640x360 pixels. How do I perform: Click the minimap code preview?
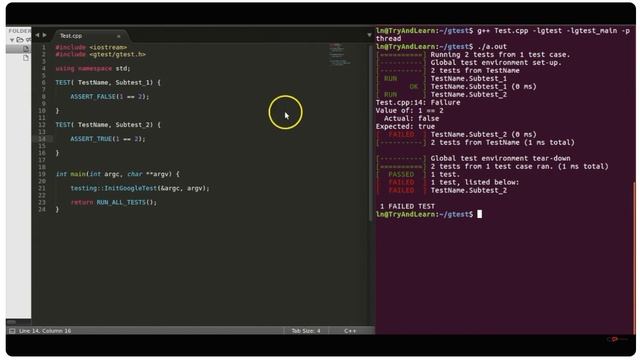(x=340, y=54)
